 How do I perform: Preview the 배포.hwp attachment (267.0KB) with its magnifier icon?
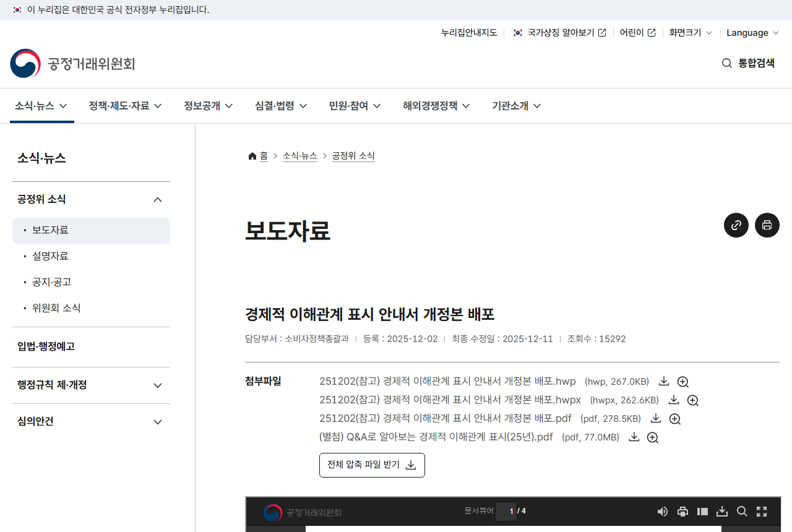(683, 382)
